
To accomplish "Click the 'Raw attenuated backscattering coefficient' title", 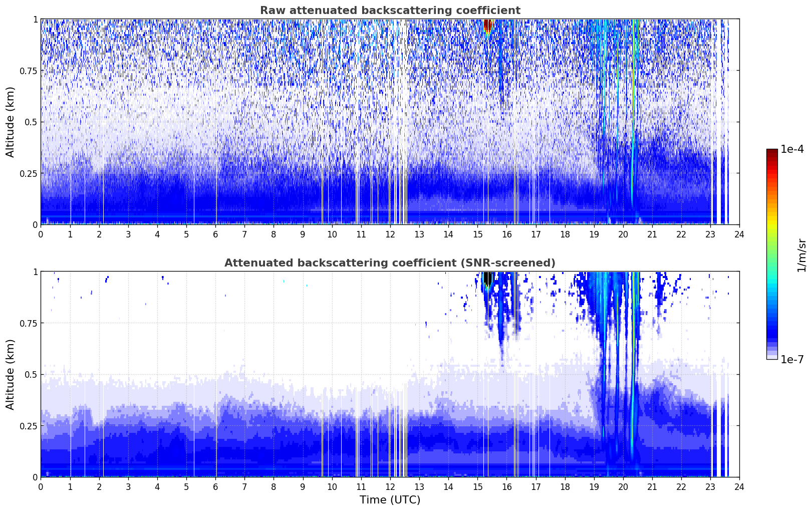I will click(390, 11).
